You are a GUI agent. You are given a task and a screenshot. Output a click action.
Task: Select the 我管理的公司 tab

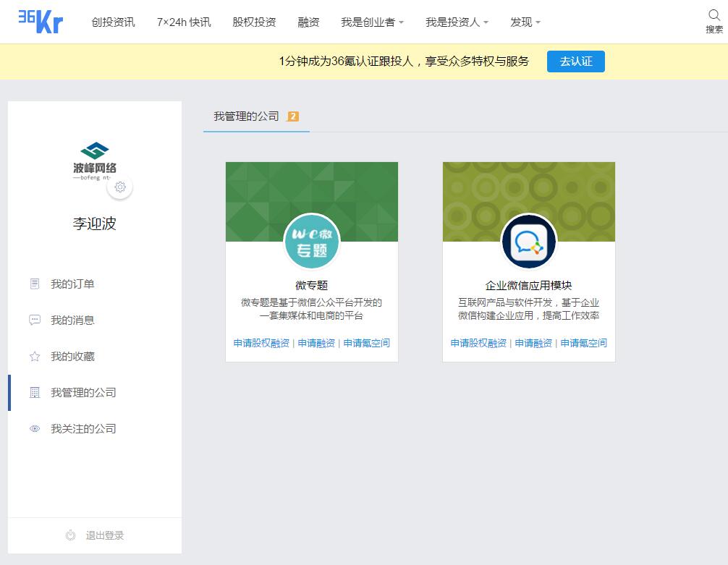point(247,116)
